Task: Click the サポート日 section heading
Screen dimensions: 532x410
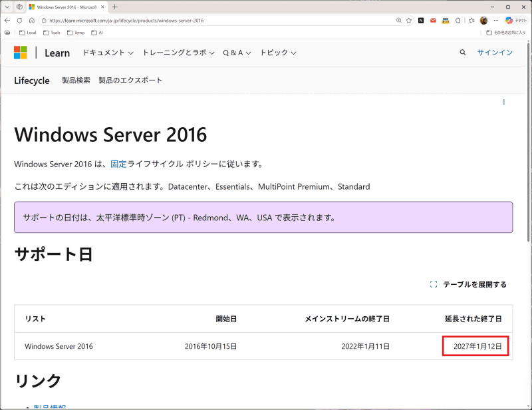Action: (53, 254)
